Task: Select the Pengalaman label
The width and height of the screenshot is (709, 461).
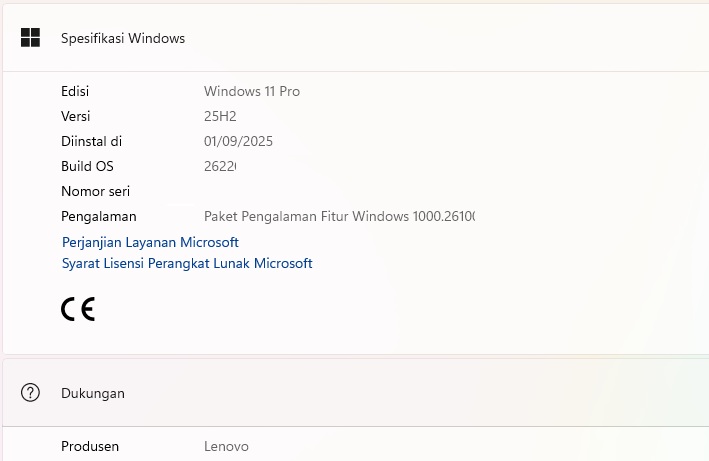Action: point(99,216)
